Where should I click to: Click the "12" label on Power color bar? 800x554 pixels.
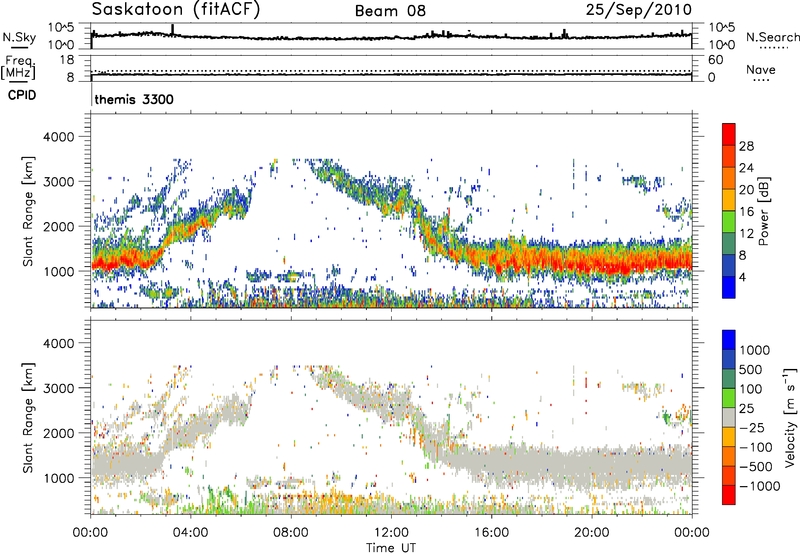(746, 234)
